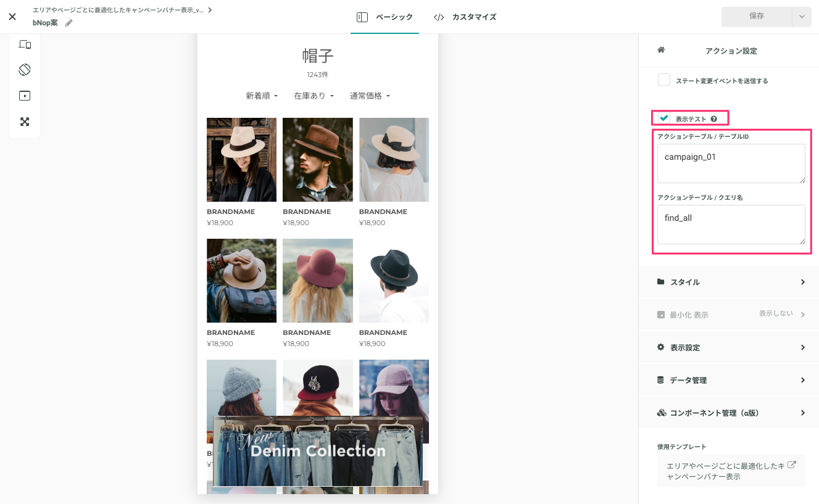The height and width of the screenshot is (504, 819).
Task: Expand the 最小化 表示 section
Action: [729, 315]
